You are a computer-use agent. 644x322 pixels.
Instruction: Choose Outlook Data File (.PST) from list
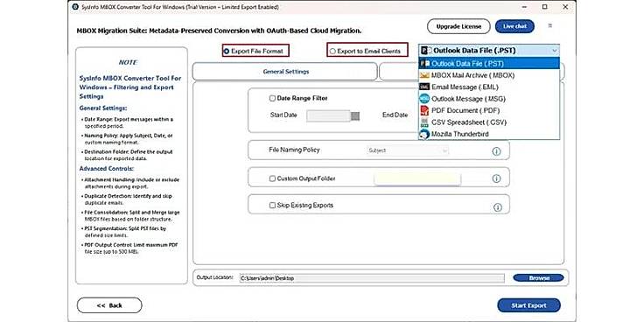(489, 64)
